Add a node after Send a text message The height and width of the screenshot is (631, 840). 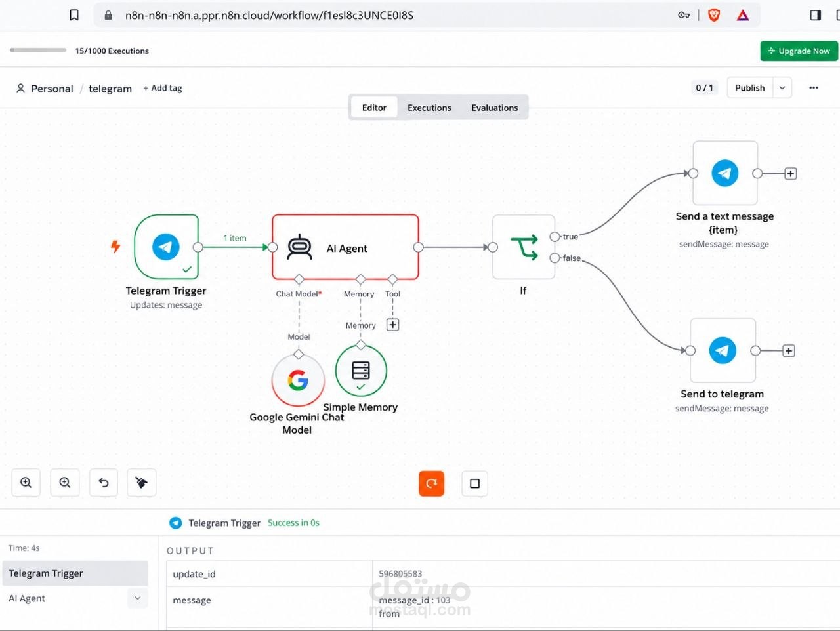tap(791, 174)
